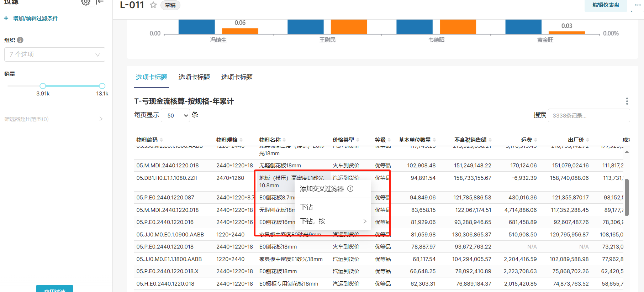This screenshot has width=644, height=292.
Task: Click the blue bar for 韦德昭
Action: coord(415,27)
